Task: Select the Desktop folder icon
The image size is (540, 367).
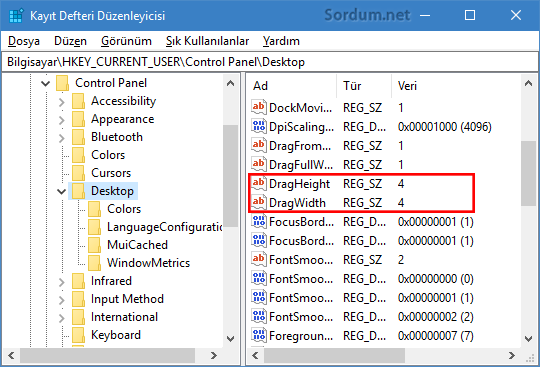Action: pos(79,191)
